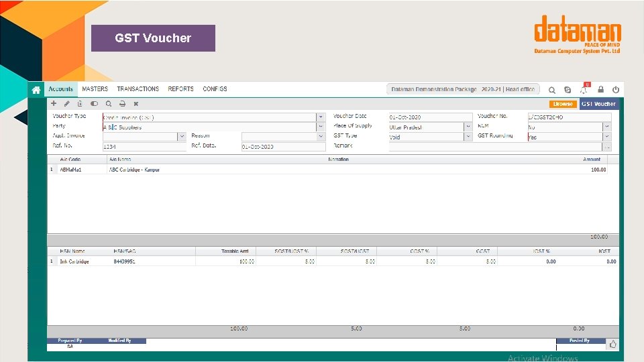This screenshot has width=644, height=362.
Task: Print the voucher with printer icon
Action: pos(122,104)
